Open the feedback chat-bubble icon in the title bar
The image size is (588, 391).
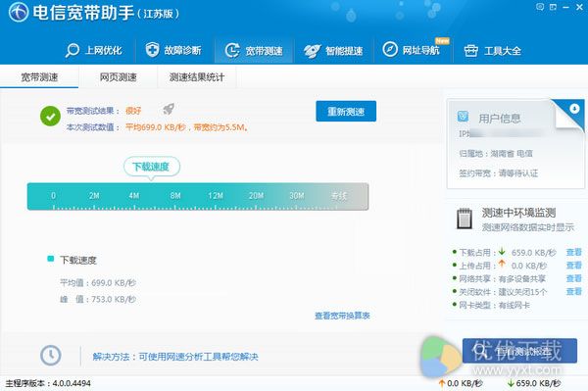(540, 7)
